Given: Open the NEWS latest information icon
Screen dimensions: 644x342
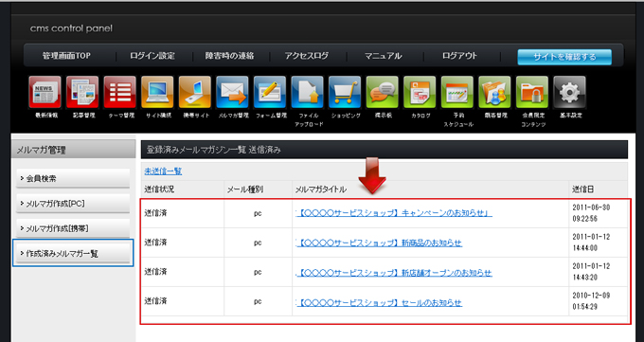Looking at the screenshot, I should pos(45,92).
